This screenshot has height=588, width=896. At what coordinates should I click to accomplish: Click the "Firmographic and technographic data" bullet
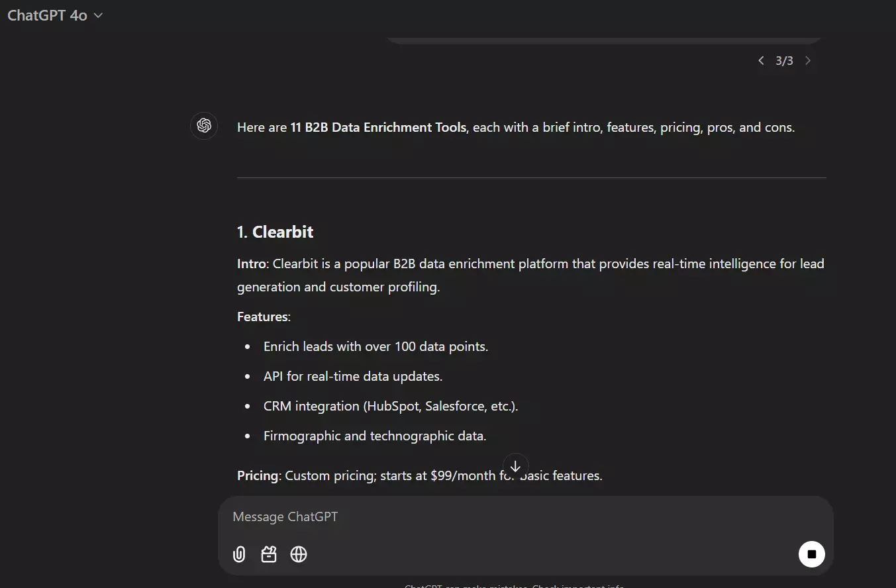(374, 436)
